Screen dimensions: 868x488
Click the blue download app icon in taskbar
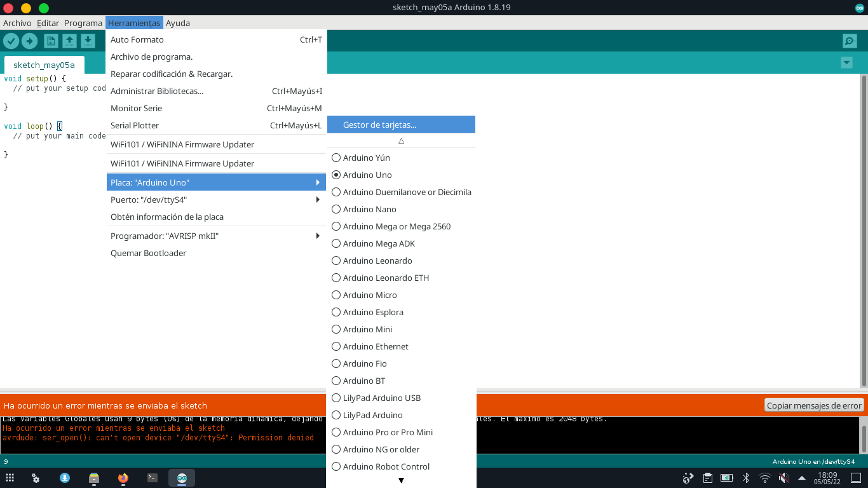click(65, 478)
